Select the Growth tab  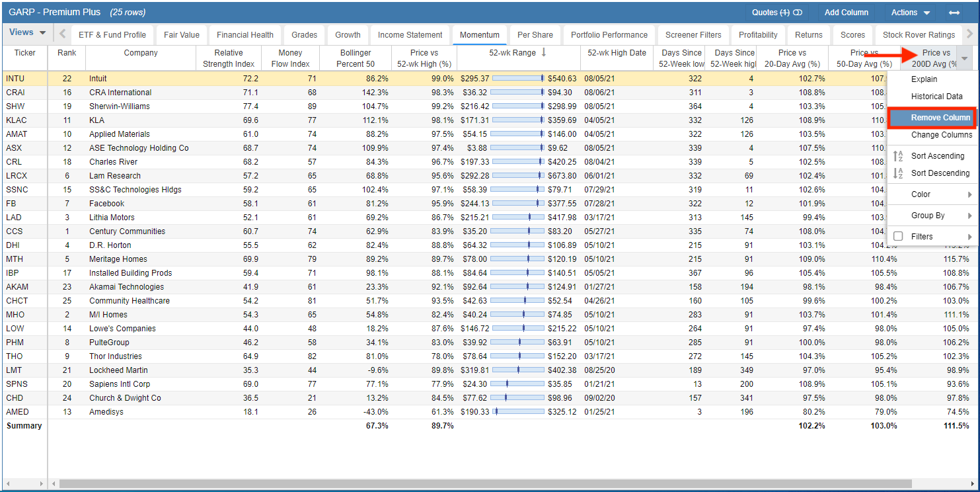(x=348, y=35)
